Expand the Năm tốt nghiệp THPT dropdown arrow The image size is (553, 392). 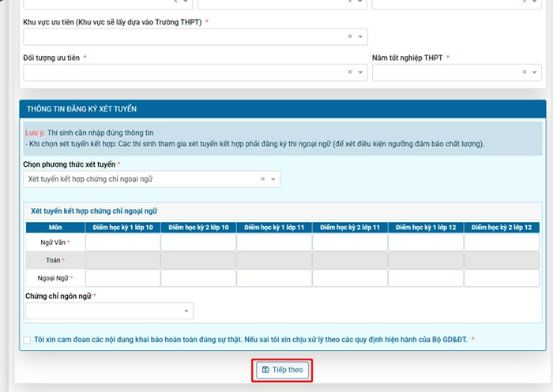[x=535, y=72]
